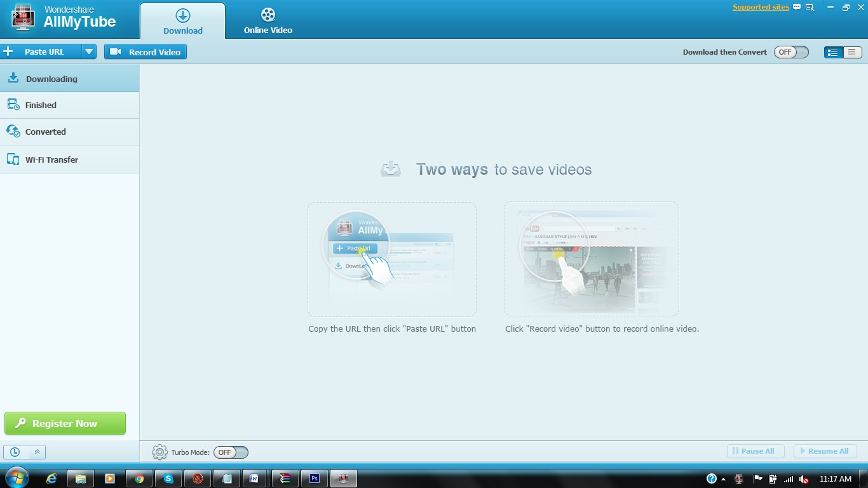This screenshot has width=868, height=488.
Task: Open the Turbo Mode settings gear
Action: pyautogui.click(x=159, y=452)
